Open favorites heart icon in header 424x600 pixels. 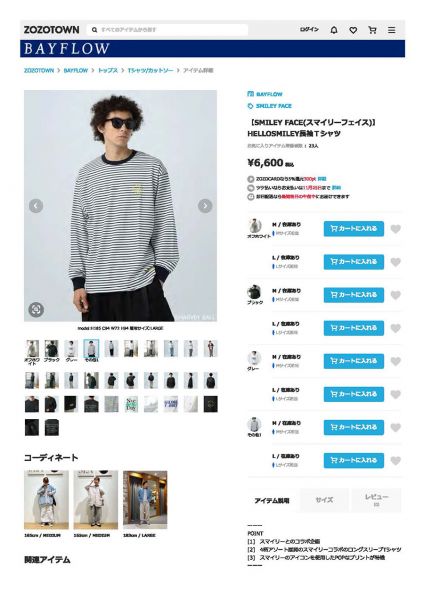(353, 30)
